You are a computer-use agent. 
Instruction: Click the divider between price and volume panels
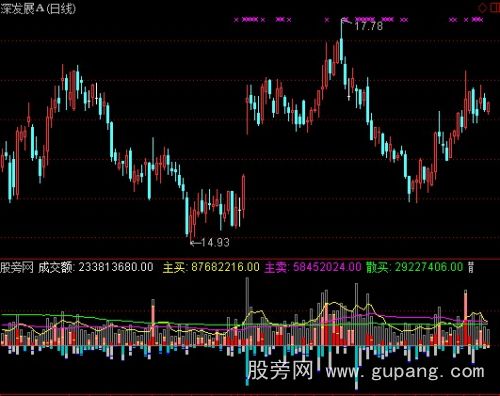[250, 258]
